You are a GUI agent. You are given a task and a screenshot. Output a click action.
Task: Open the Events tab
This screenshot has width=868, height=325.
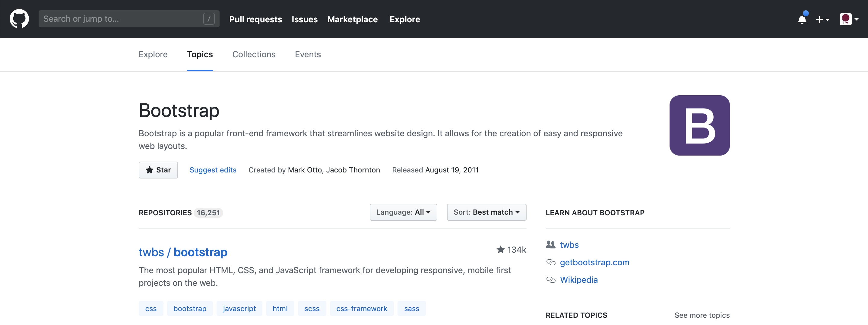(308, 54)
